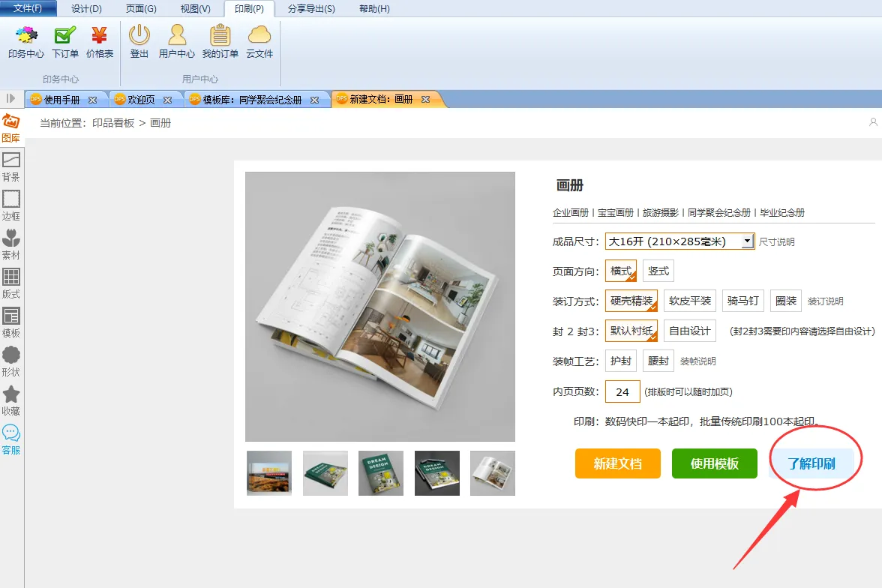Click the 内页页数 page count field
The image size is (882, 588).
click(x=622, y=391)
